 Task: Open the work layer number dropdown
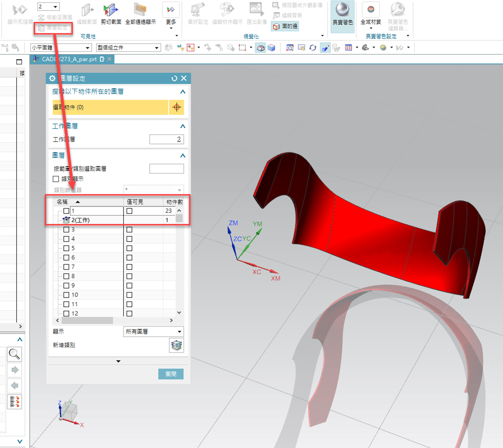56,7
